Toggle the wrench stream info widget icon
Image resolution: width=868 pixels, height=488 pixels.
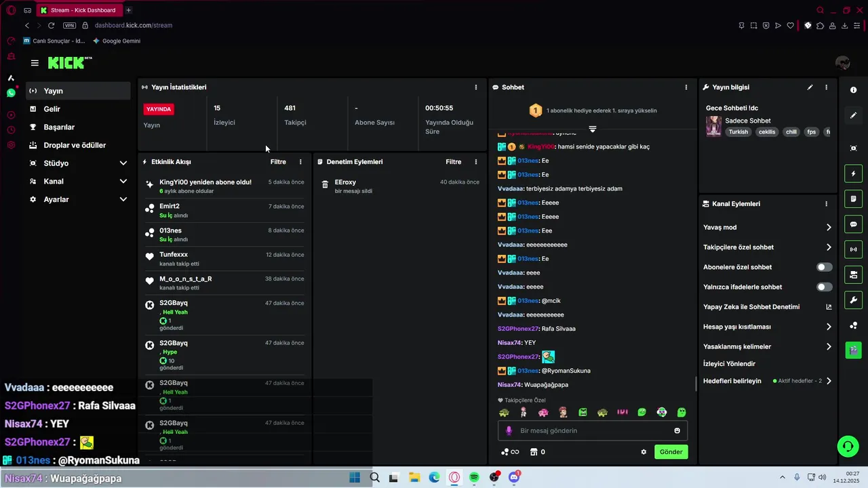(x=853, y=300)
